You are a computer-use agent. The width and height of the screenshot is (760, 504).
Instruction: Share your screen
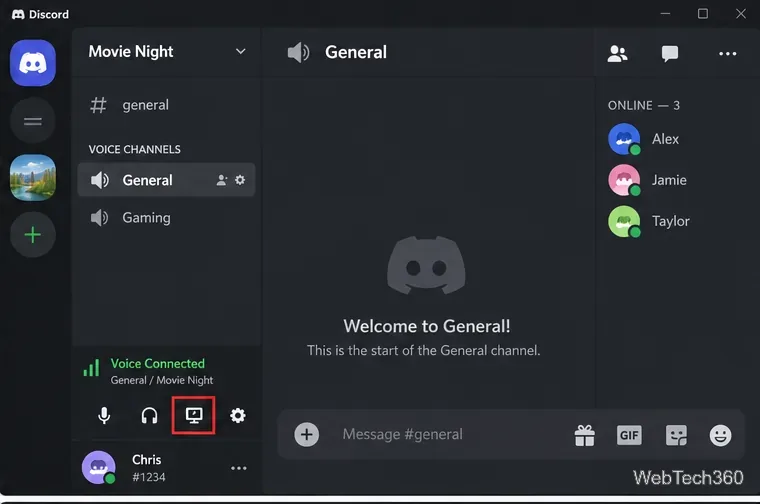[x=194, y=415]
